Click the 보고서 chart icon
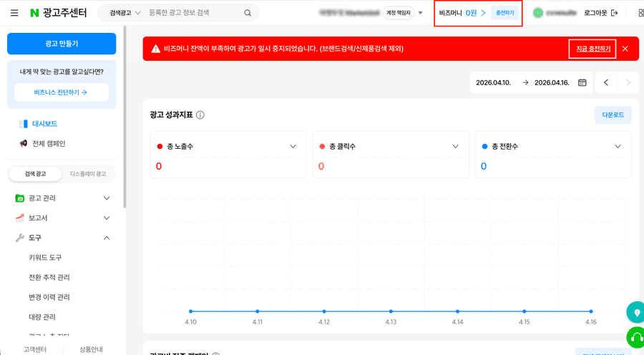This screenshot has height=355, width=644. click(x=20, y=218)
